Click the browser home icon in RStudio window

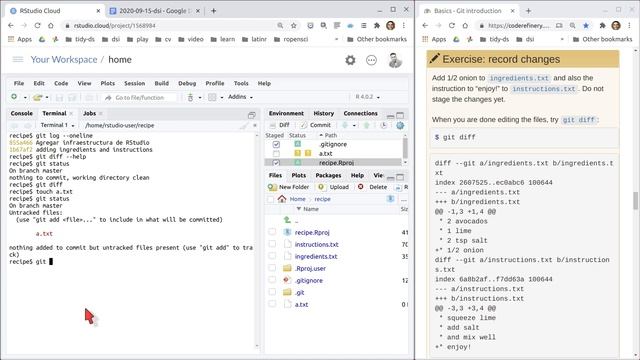tap(51, 25)
